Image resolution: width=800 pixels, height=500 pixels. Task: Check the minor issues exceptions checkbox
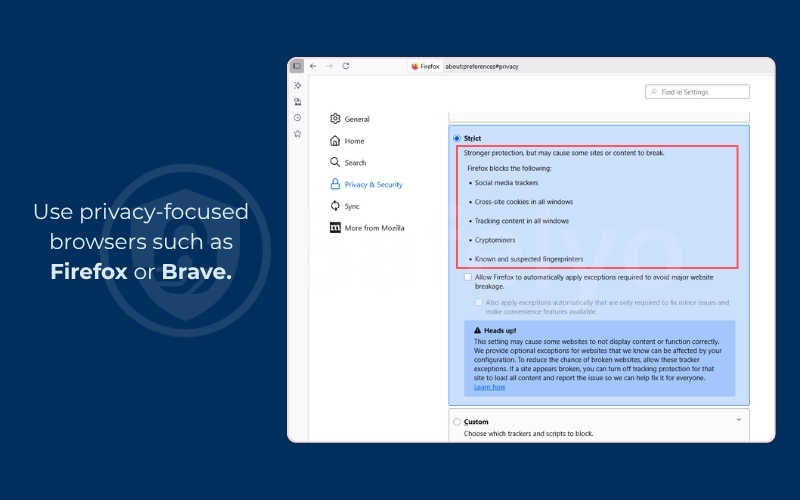pos(479,302)
